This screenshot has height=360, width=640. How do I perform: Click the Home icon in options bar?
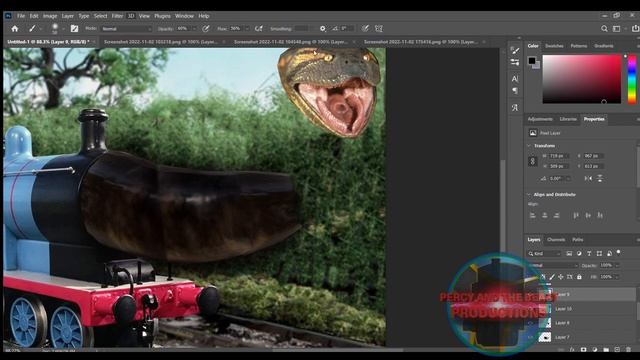15,29
